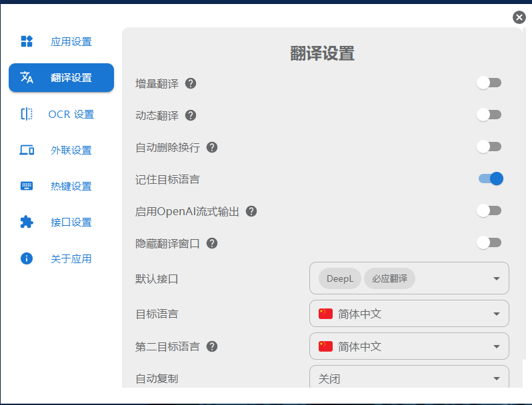Click the help icon beside 自动删除换行
Image resolution: width=532 pixels, height=405 pixels.
pyautogui.click(x=212, y=147)
